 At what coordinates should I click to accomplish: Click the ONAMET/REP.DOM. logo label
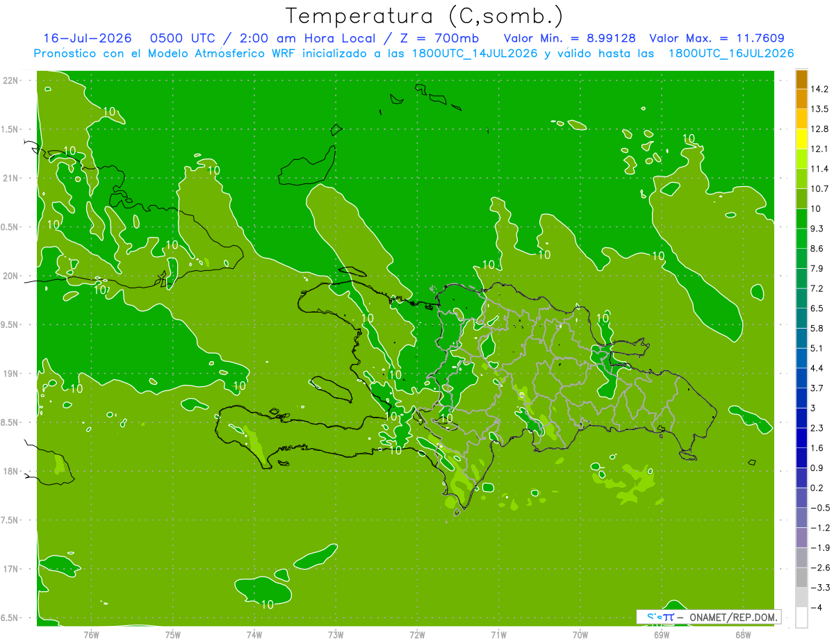tap(733, 617)
